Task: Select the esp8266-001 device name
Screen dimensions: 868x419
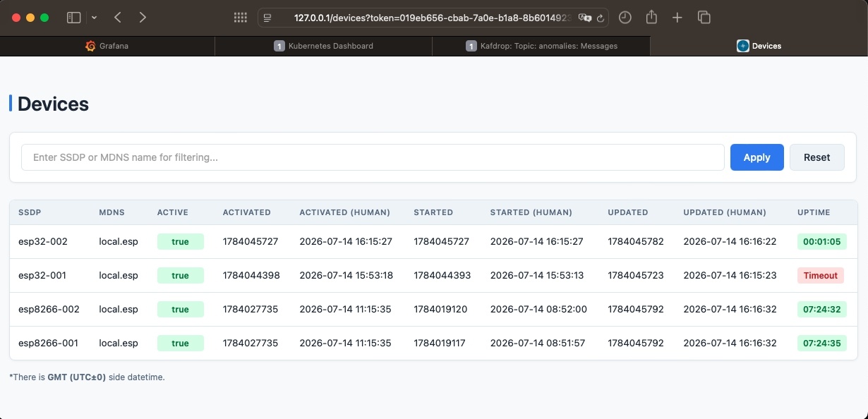Action: coord(48,343)
